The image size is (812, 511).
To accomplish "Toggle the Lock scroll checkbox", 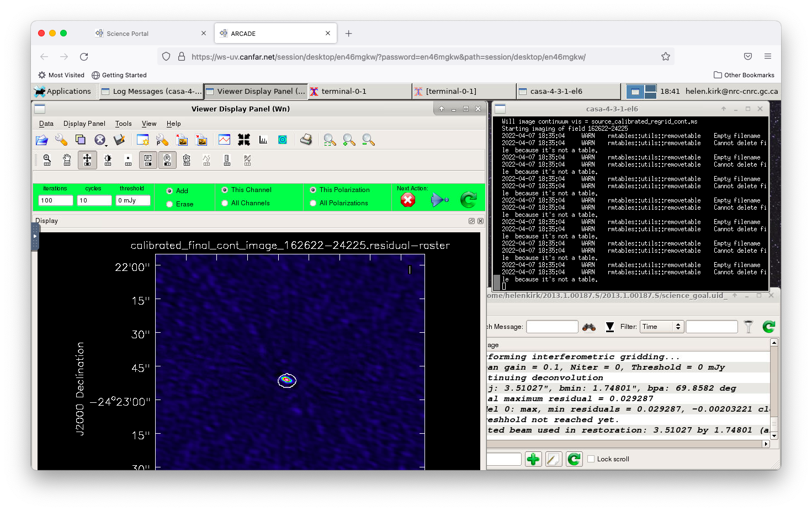I will (591, 459).
